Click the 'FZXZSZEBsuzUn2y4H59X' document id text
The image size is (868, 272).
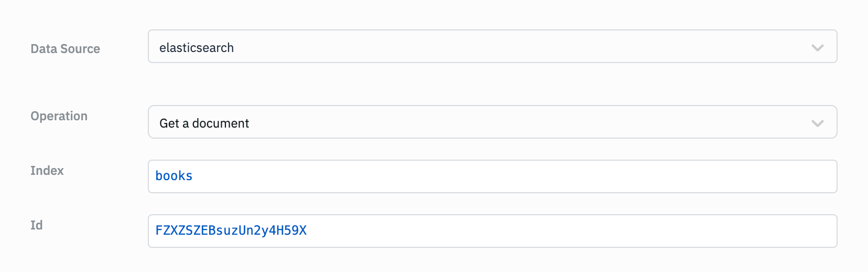(x=231, y=231)
